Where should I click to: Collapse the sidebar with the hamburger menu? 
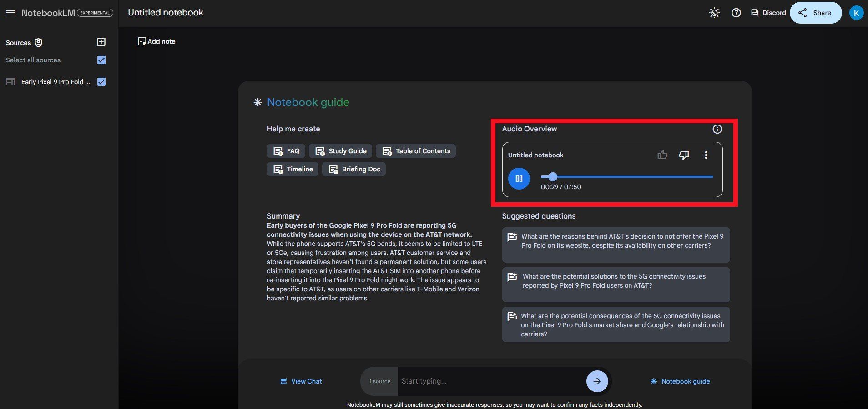pos(10,12)
